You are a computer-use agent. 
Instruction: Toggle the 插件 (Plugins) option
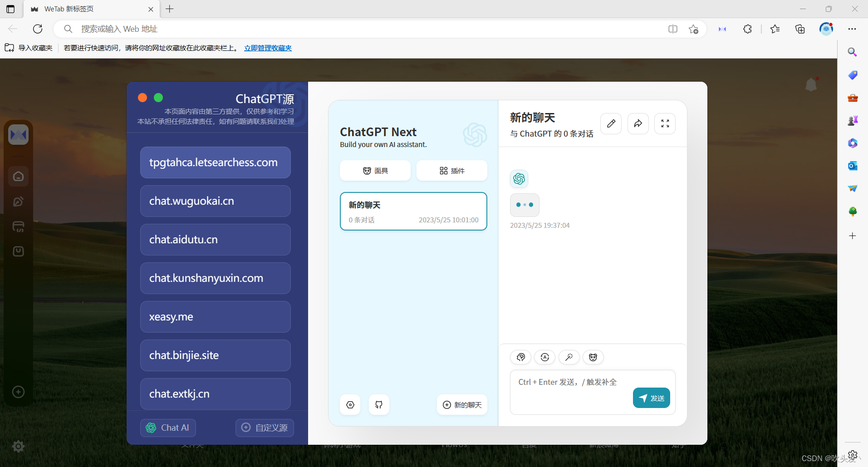pyautogui.click(x=451, y=170)
